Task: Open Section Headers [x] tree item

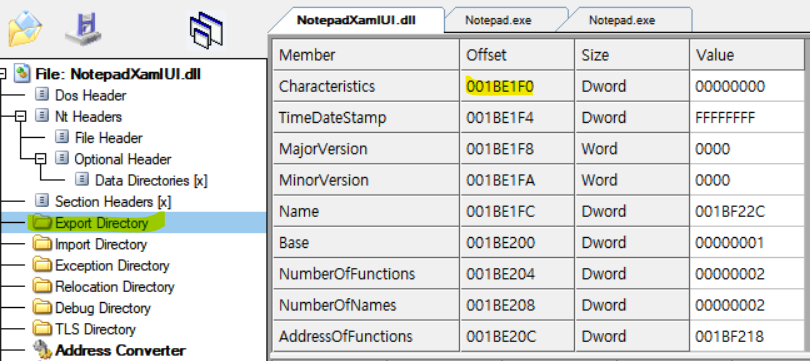Action: point(113,201)
